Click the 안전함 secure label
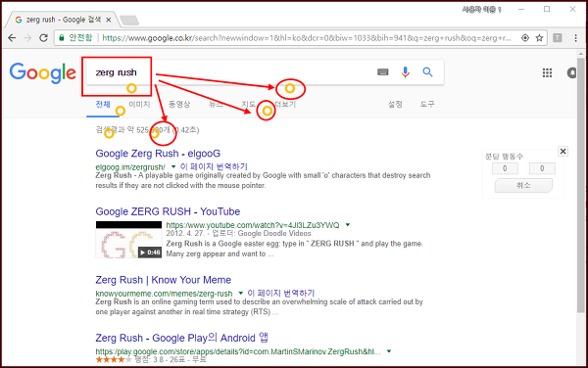Image resolution: width=588 pixels, height=368 pixels. [80, 37]
